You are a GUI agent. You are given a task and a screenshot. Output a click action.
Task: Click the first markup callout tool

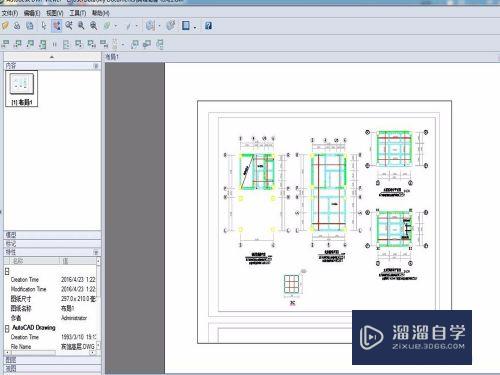(6, 44)
